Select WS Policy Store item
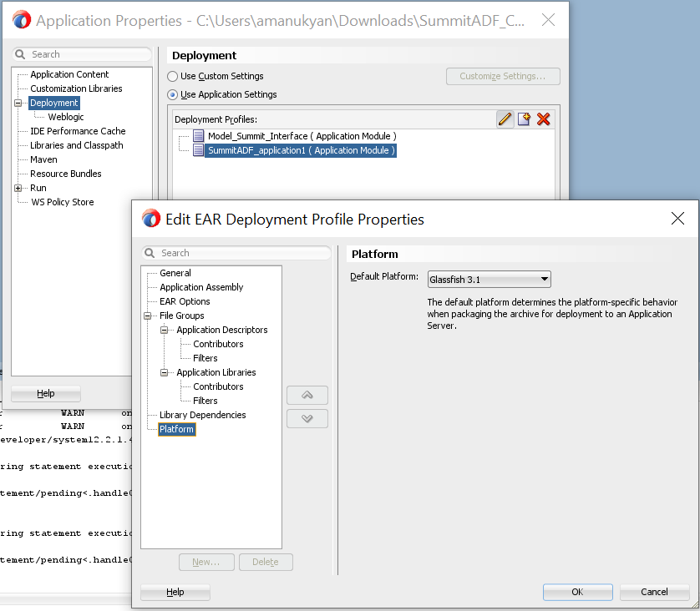The image size is (700, 611). (63, 202)
